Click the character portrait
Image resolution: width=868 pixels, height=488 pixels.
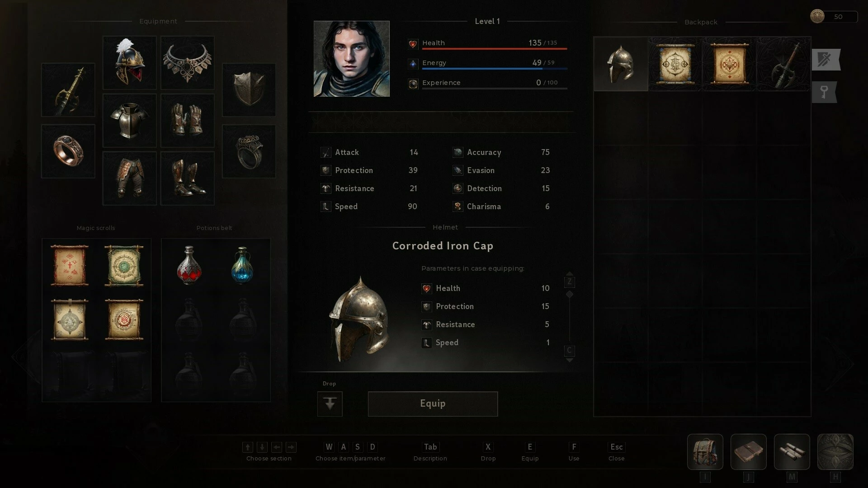[352, 59]
